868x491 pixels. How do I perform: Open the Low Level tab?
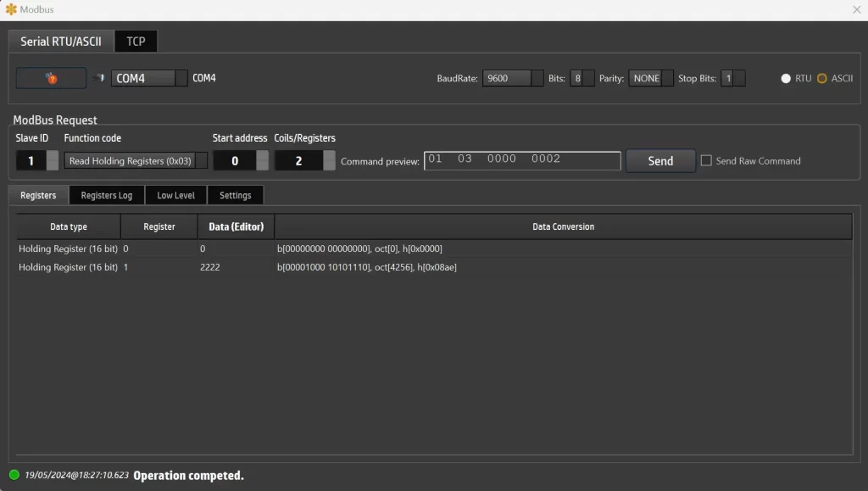click(175, 195)
